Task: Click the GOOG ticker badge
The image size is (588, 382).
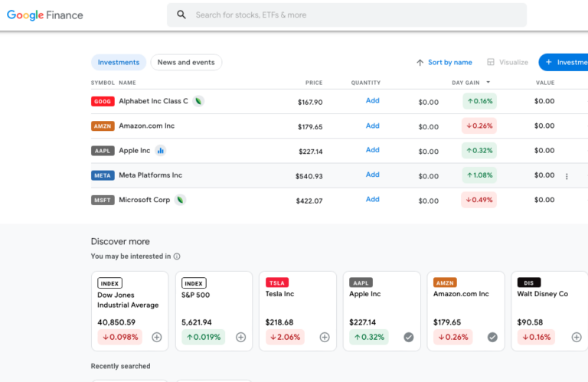Action: 103,101
